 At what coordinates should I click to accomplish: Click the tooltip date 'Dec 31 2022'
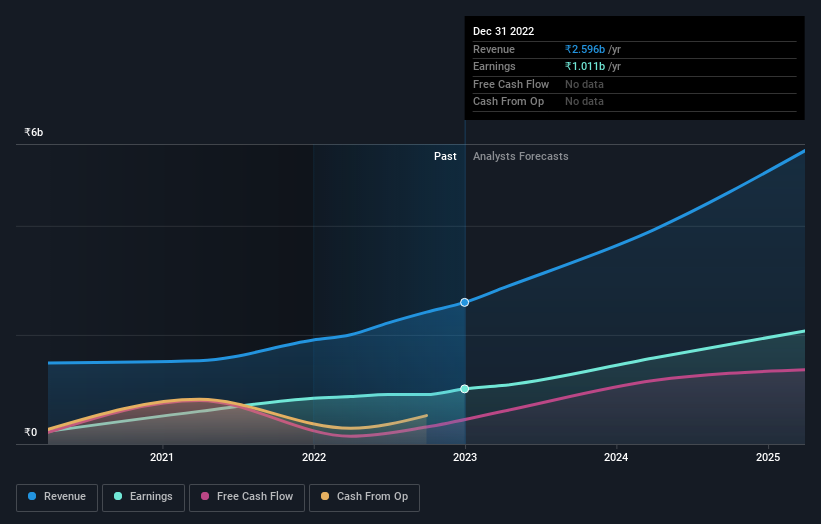tap(503, 31)
